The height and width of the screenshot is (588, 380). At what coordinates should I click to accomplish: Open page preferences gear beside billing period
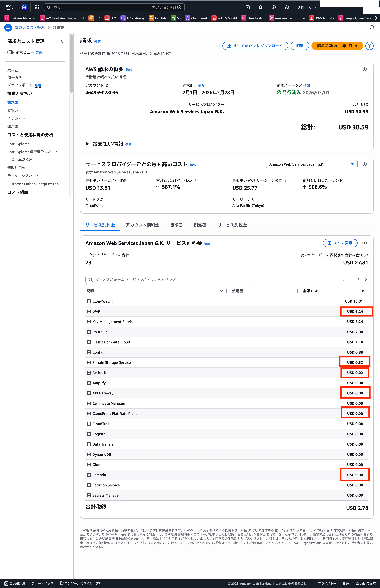[x=369, y=46]
